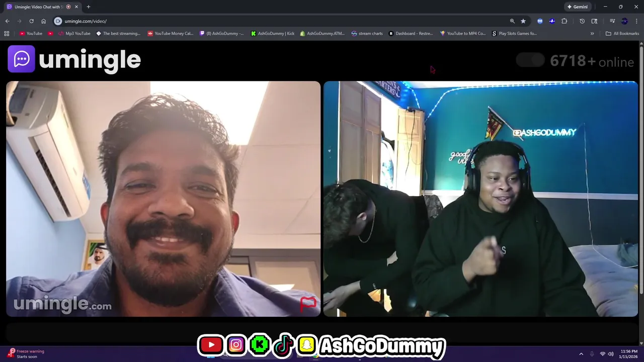Open the unlabeled YouTube icon bookmark
The width and height of the screenshot is (644, 362).
click(50, 33)
